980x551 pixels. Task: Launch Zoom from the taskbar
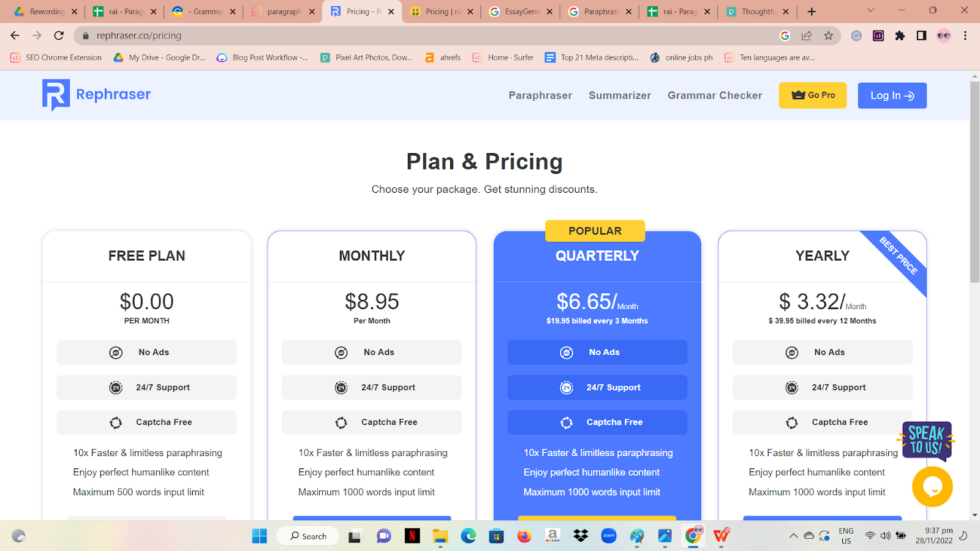[609, 536]
